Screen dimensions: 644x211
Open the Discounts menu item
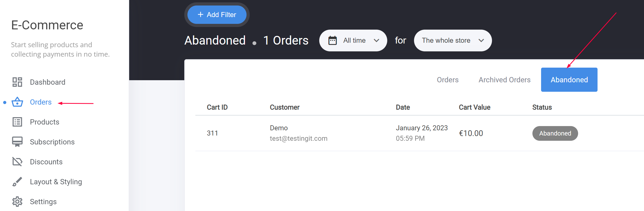point(46,162)
